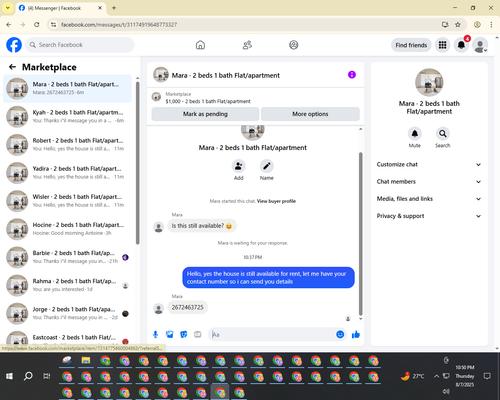Reload the page in Chrome
Screen dimensions: 500x400
[37, 25]
